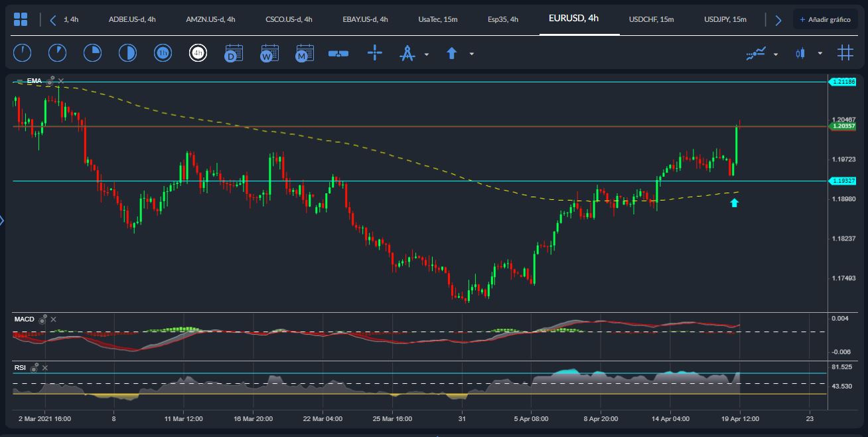Click the left edge panel expander arrow
This screenshot has height=437, width=868.
(x=3, y=219)
